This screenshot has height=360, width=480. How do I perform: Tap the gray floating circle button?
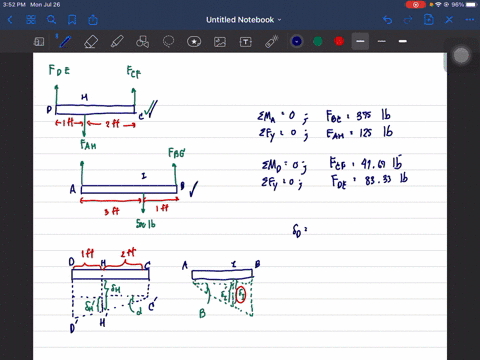click(x=461, y=55)
